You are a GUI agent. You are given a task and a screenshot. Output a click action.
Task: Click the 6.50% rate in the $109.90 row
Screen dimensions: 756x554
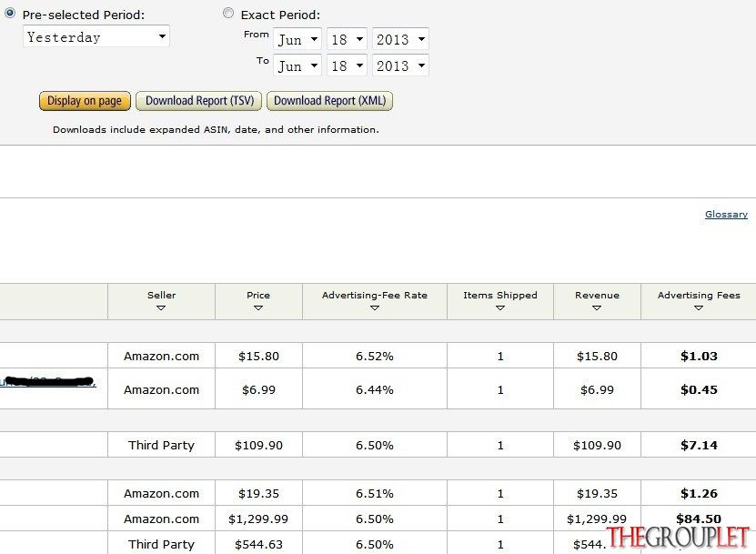(375, 445)
